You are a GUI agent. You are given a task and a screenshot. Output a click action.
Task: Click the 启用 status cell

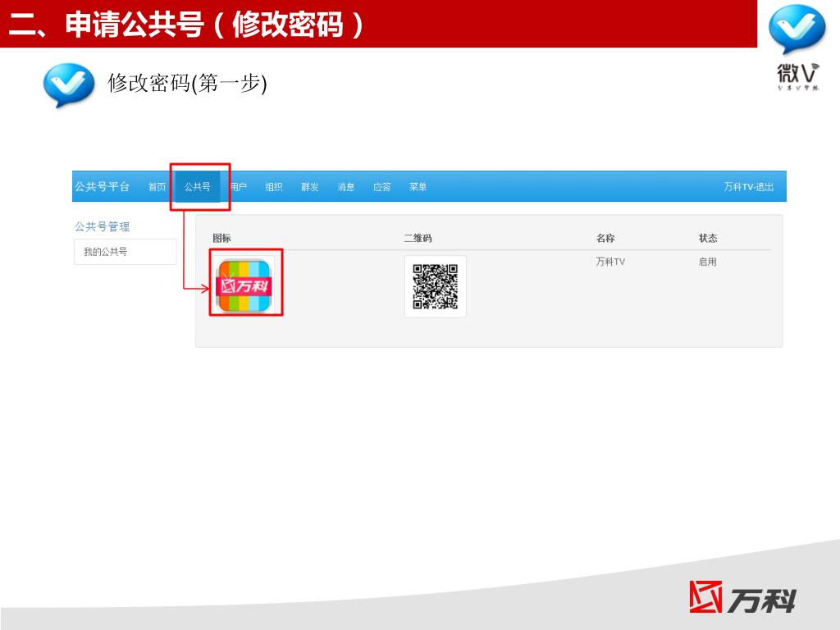(707, 262)
